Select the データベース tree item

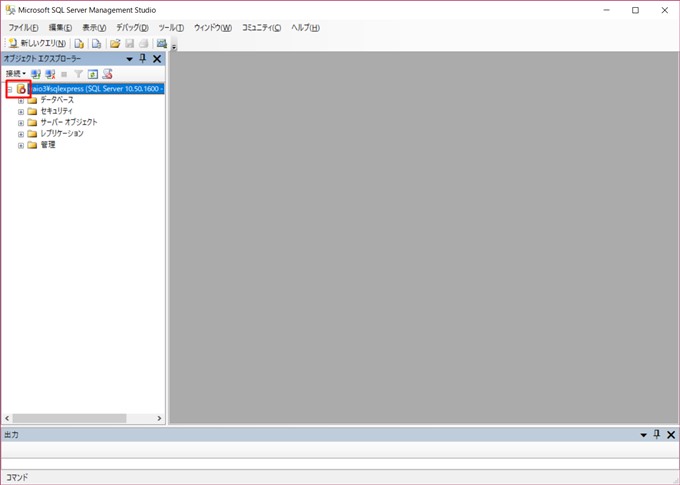pyautogui.click(x=57, y=100)
